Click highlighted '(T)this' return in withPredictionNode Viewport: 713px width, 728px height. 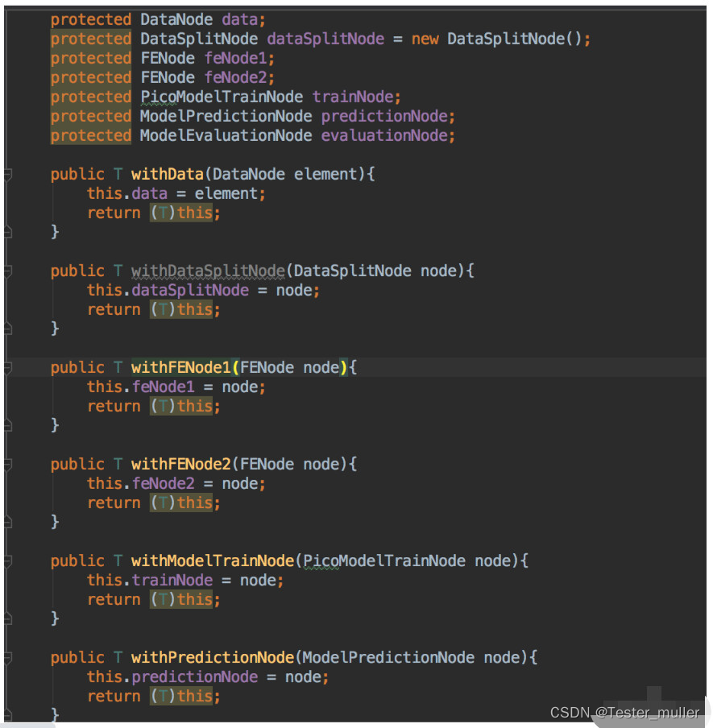181,696
